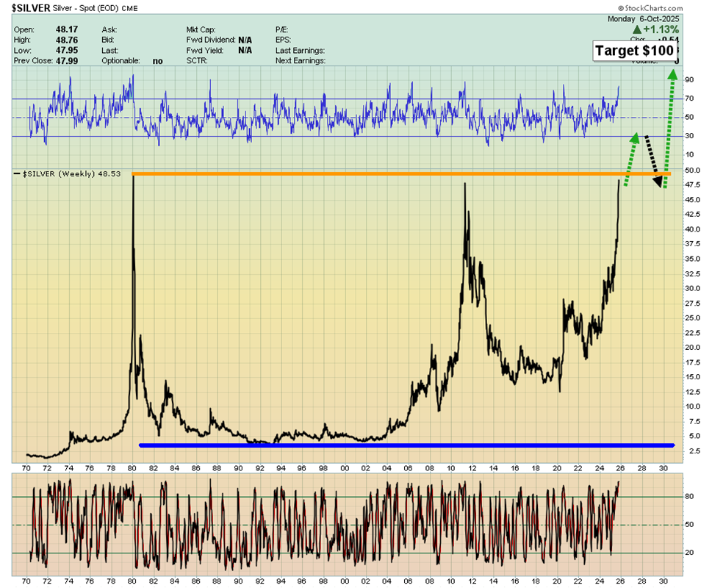Click the 50.0 level on the price axis

pyautogui.click(x=692, y=171)
